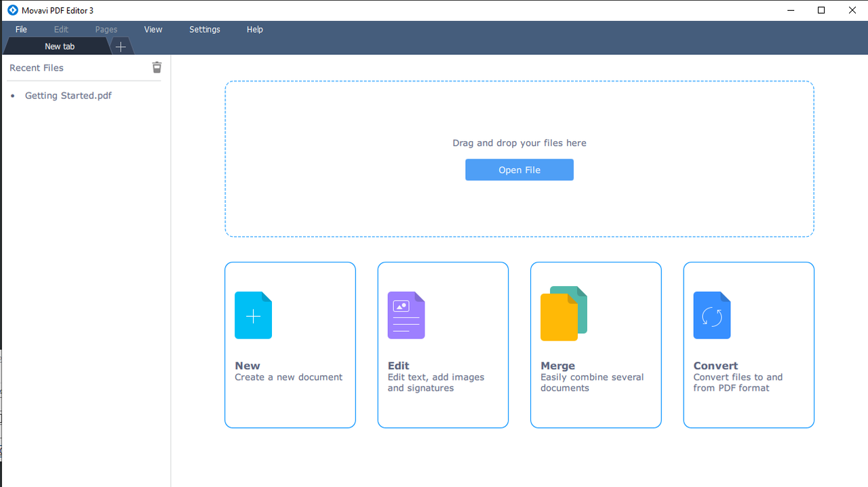Click 'Create a new document' description
Screen dimensions: 868x487
pyautogui.click(x=289, y=377)
